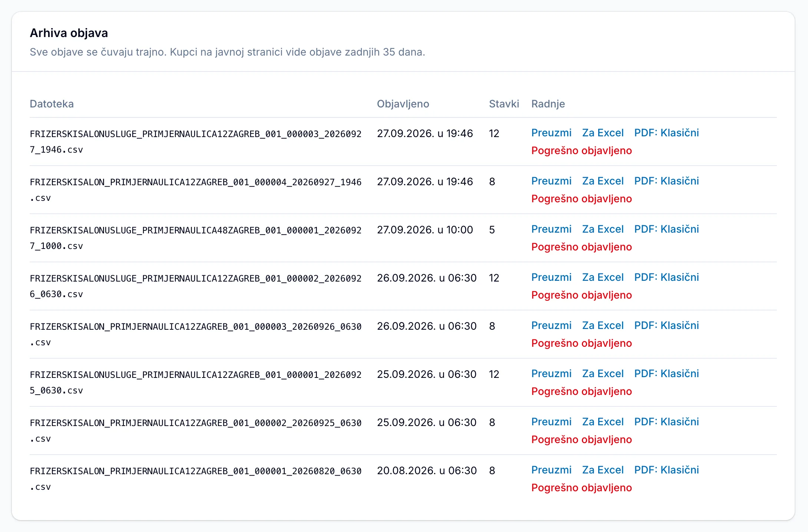
Task: Select the Radnje column header
Action: click(548, 104)
